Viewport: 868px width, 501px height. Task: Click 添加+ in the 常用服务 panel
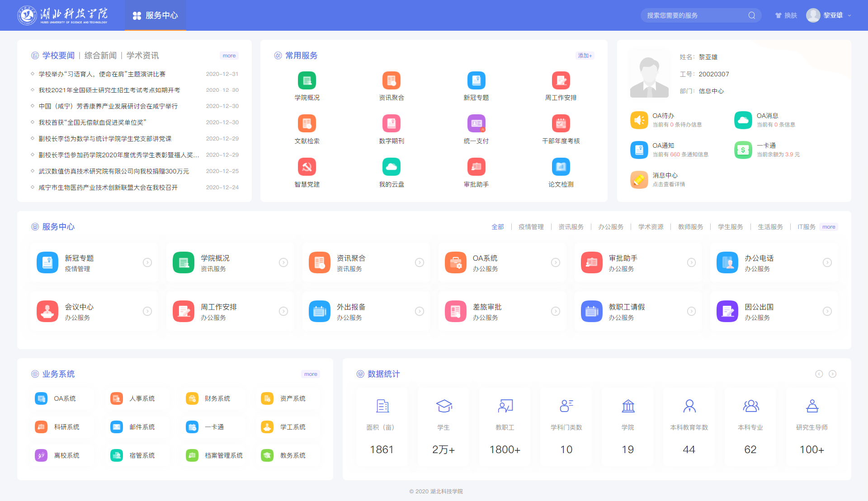(585, 56)
